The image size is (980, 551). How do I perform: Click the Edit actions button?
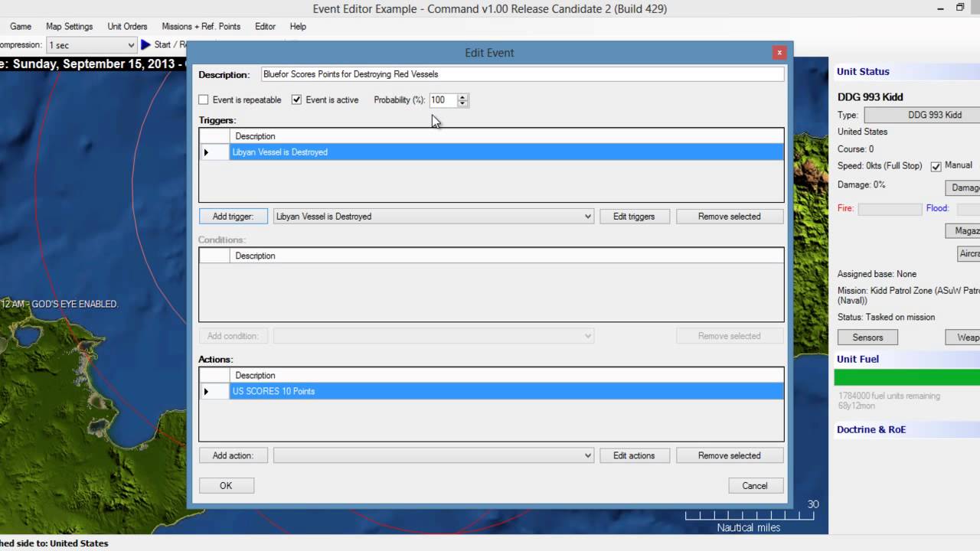(634, 455)
